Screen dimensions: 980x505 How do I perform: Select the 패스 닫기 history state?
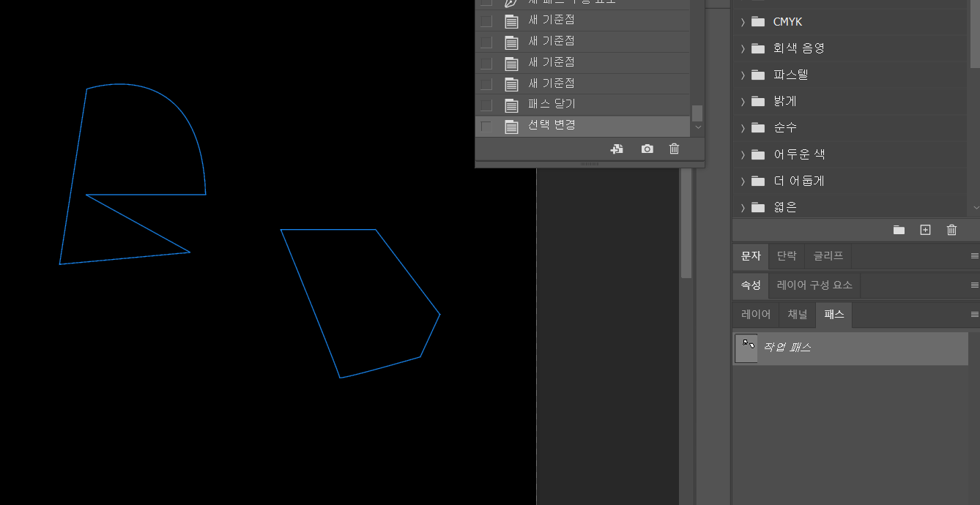pos(552,105)
